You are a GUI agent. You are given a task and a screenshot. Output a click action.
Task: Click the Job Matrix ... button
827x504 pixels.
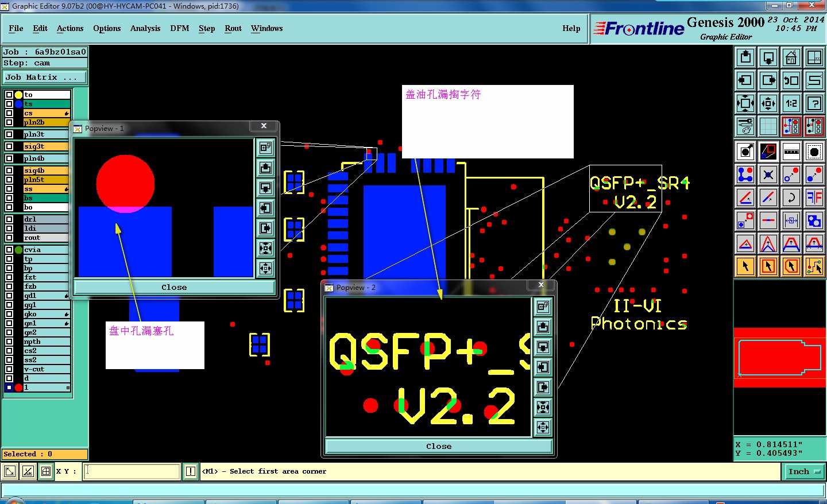tap(45, 77)
